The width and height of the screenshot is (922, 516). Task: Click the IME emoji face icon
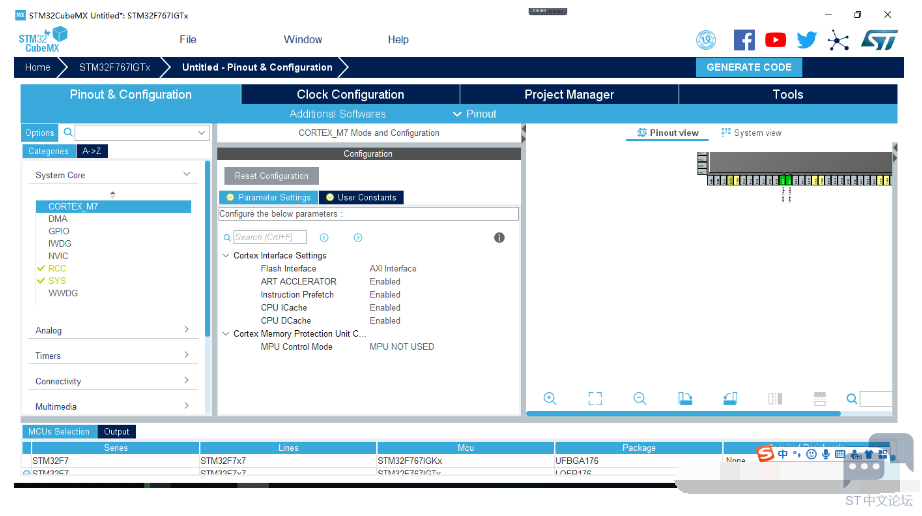[x=811, y=454]
